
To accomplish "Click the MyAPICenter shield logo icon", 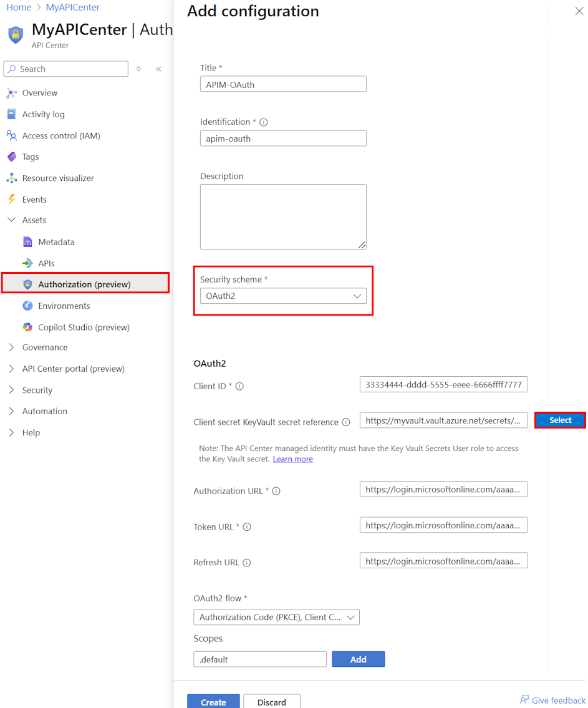I will (x=16, y=35).
